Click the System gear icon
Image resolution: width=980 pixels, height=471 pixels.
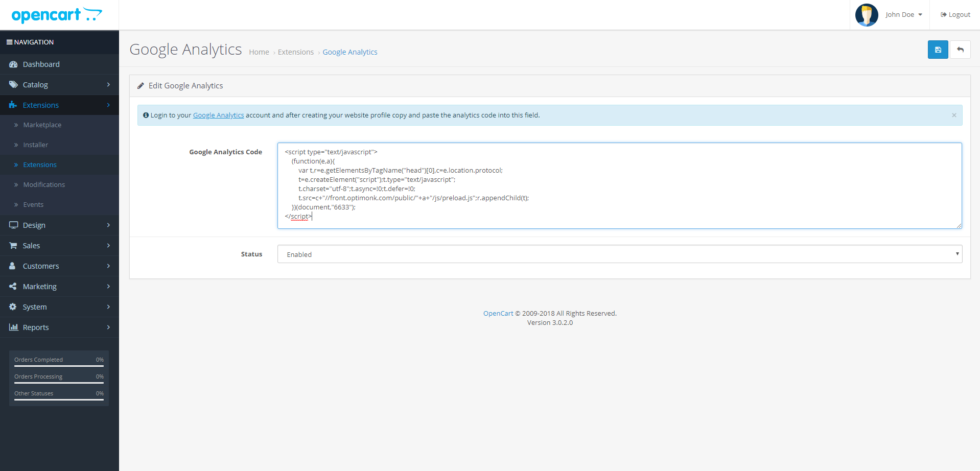13,307
